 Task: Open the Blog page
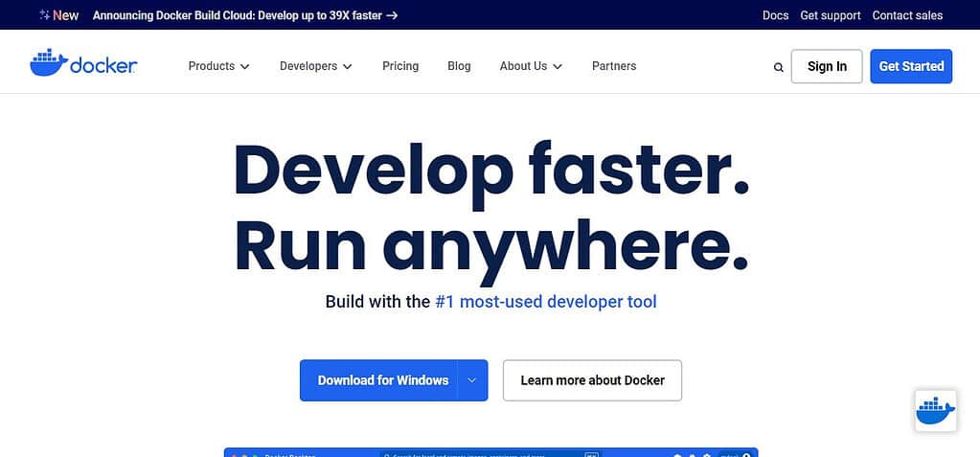(459, 66)
